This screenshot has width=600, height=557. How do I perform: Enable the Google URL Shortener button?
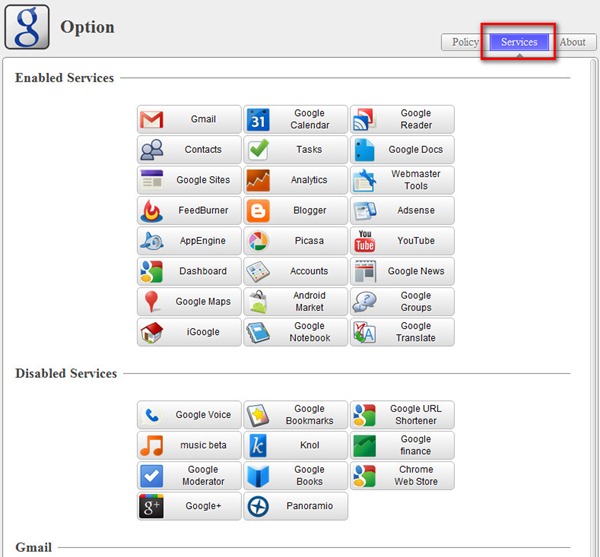point(402,415)
